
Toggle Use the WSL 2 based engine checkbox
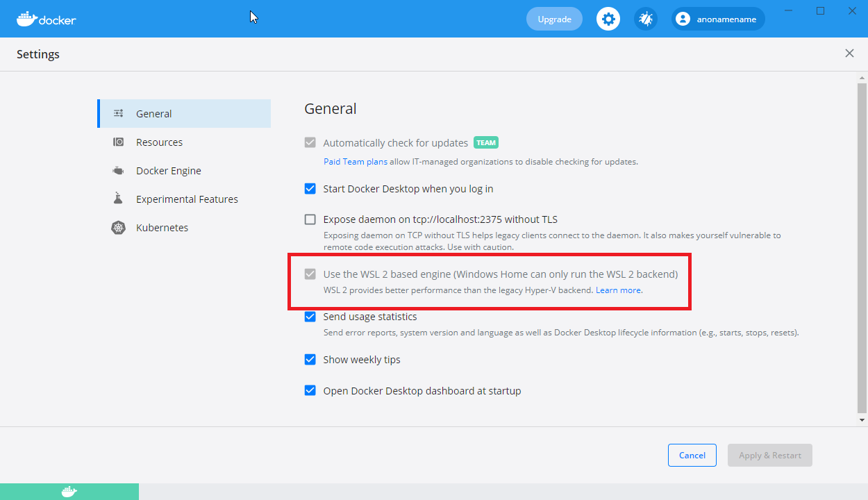click(310, 274)
